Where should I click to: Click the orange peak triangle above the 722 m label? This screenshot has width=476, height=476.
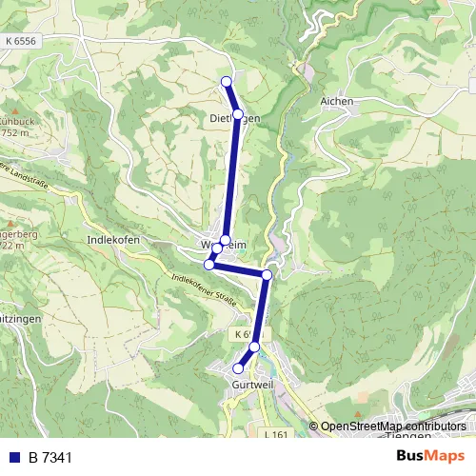point(10,224)
